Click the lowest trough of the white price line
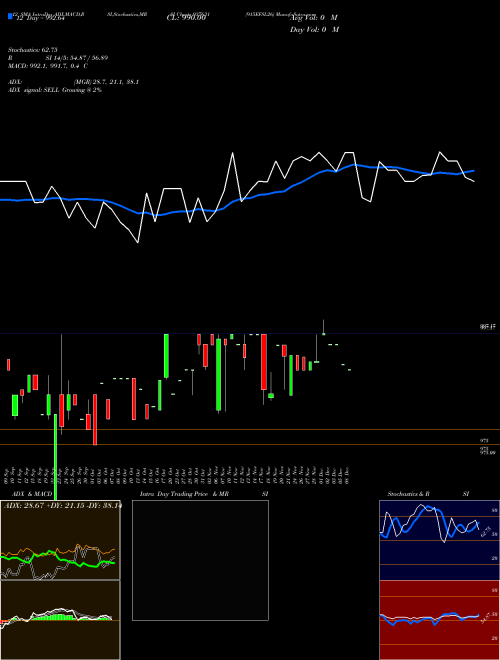The height and width of the screenshot is (660, 500). [x=138, y=242]
